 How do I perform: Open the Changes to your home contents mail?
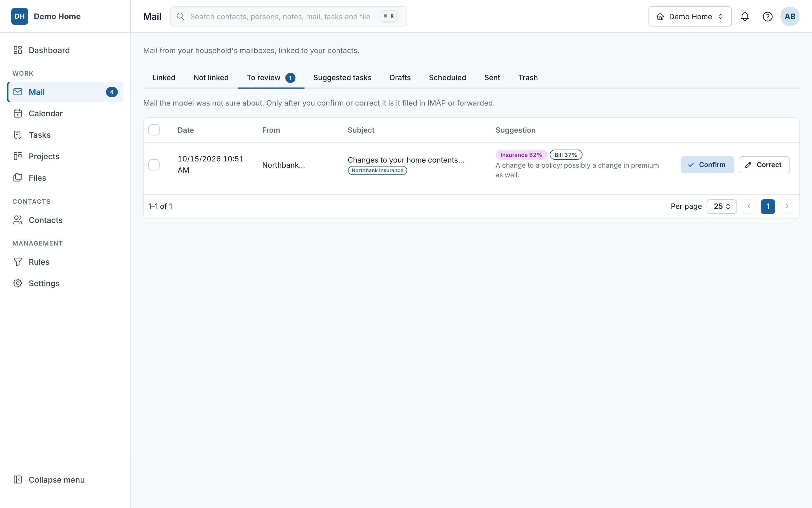point(406,160)
